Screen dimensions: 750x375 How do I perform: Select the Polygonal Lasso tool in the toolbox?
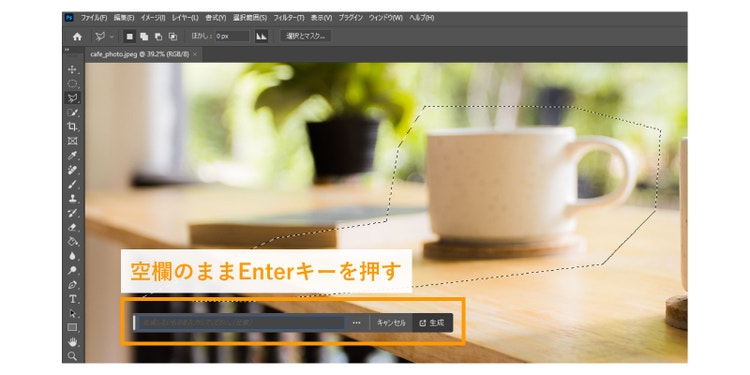(72, 98)
